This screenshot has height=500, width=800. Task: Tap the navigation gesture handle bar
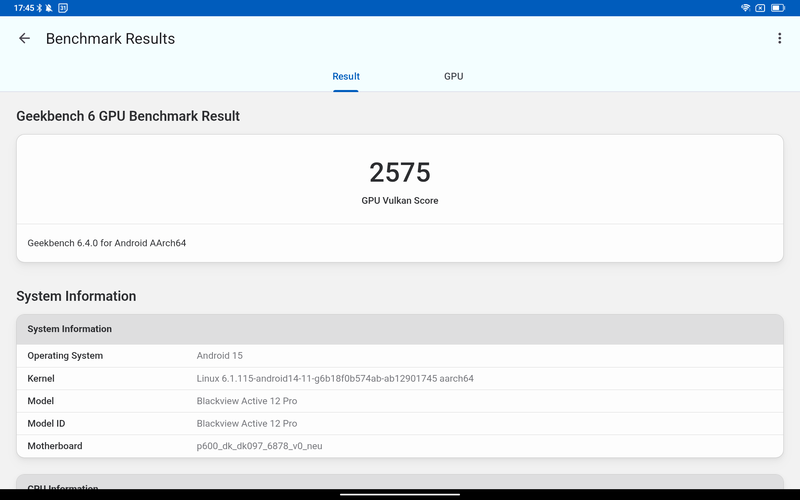point(400,494)
